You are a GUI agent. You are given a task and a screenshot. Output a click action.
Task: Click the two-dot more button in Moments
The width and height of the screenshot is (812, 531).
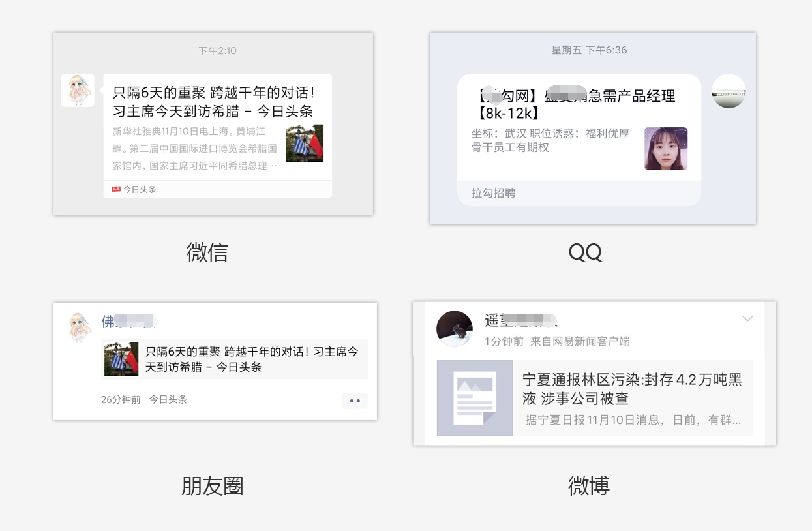click(355, 401)
